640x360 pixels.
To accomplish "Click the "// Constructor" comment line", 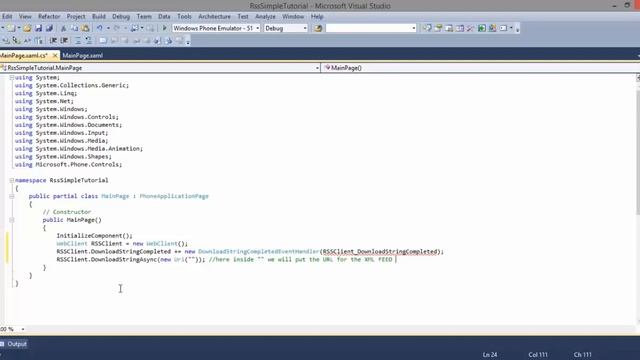I will click(x=67, y=212).
